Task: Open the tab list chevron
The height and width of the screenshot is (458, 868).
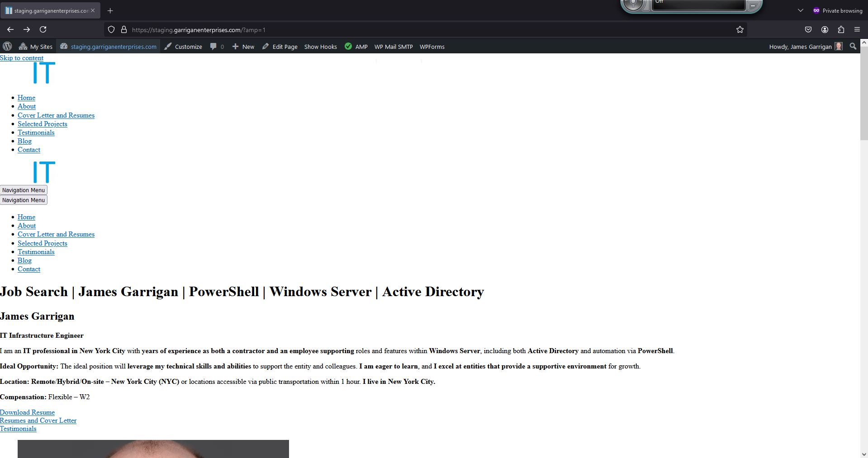Action: (800, 10)
